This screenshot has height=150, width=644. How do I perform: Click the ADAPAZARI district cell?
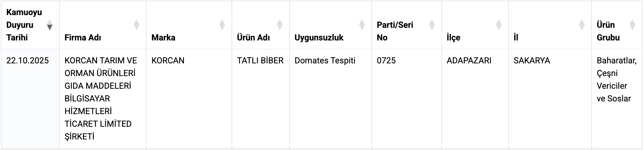[x=469, y=61]
